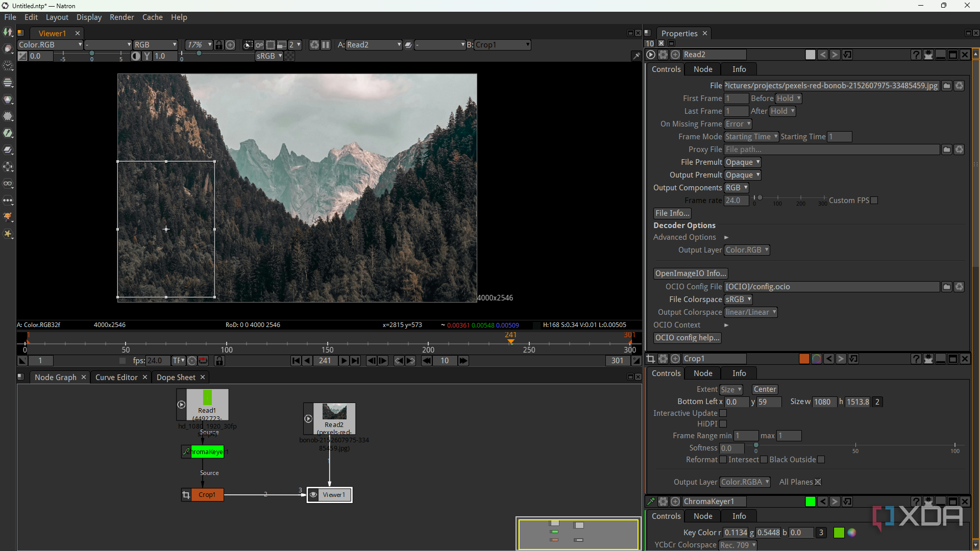The width and height of the screenshot is (980, 551).
Task: Open file browser for Read2 File path
Action: [x=947, y=86]
